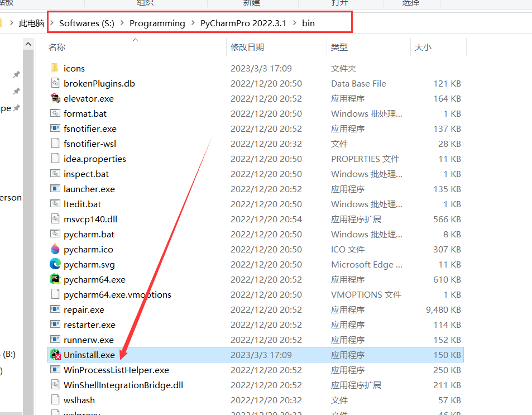Screen dimensions: 532x415
Task: Select the elevator.exe file name
Action: [x=89, y=98]
